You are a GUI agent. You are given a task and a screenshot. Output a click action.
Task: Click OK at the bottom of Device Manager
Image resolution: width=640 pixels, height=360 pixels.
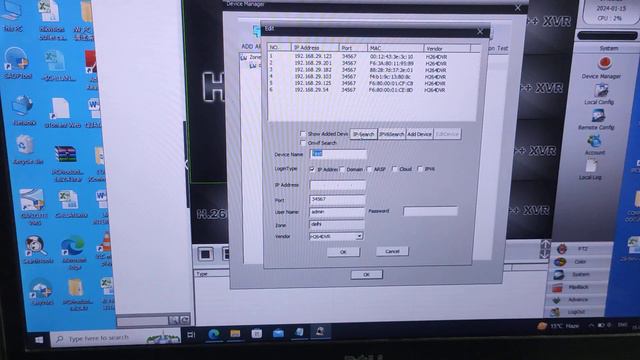click(367, 275)
